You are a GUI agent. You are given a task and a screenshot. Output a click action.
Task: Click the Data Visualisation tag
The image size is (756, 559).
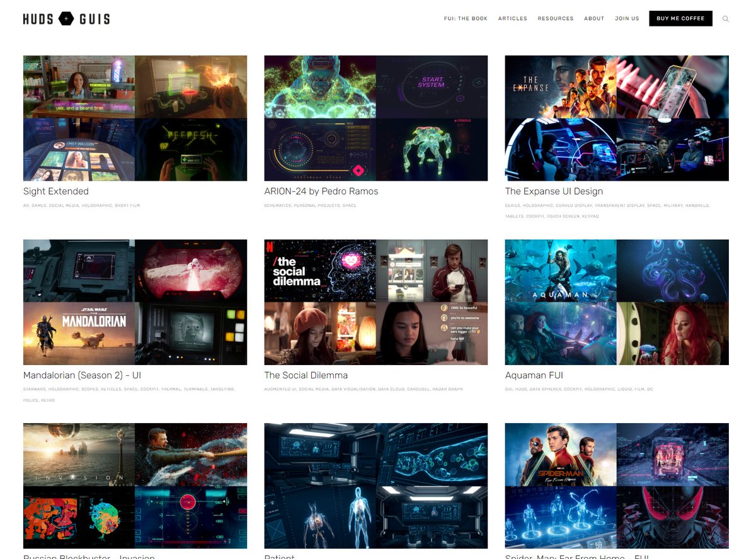click(353, 389)
